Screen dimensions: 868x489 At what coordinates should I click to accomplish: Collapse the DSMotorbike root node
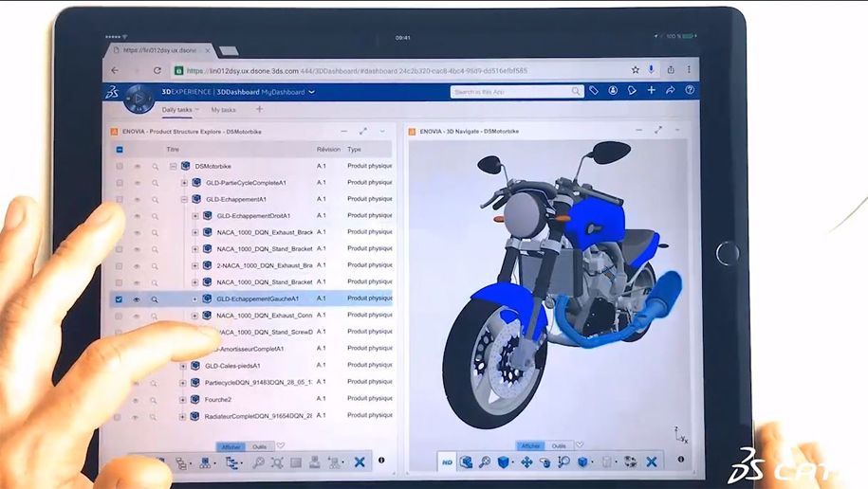click(x=174, y=166)
